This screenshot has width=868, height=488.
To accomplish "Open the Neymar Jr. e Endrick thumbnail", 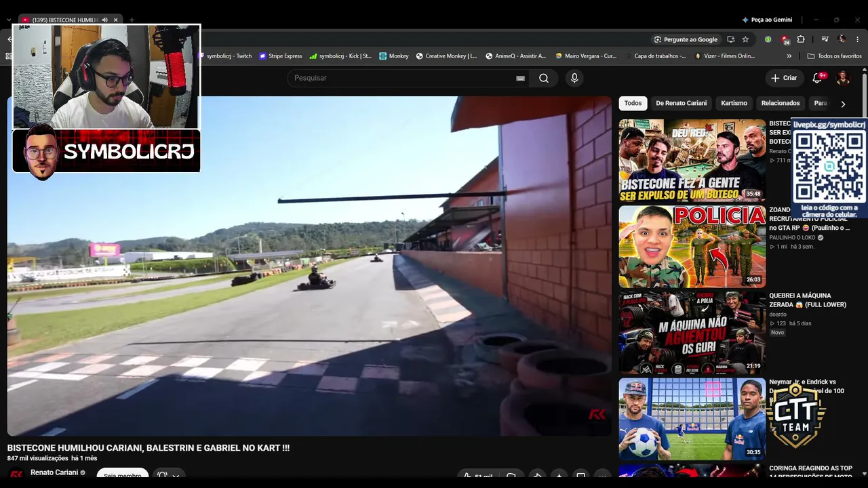I will pyautogui.click(x=692, y=419).
